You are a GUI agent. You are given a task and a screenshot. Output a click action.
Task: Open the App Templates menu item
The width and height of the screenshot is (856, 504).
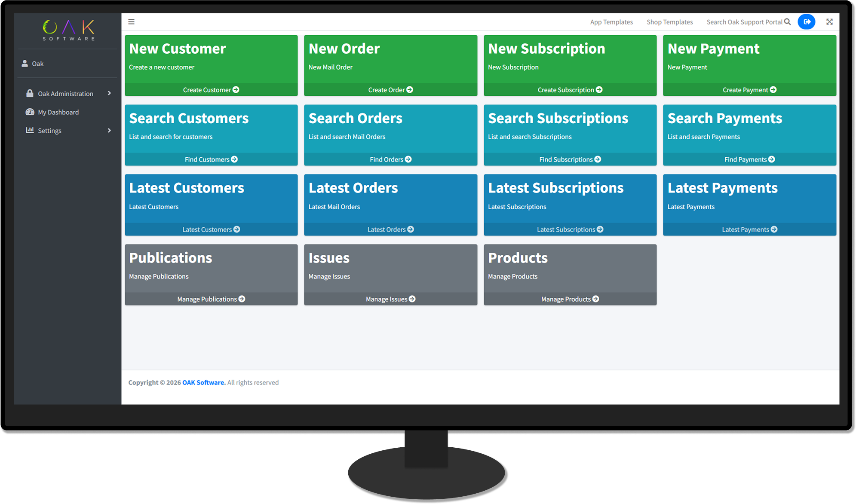[611, 22]
